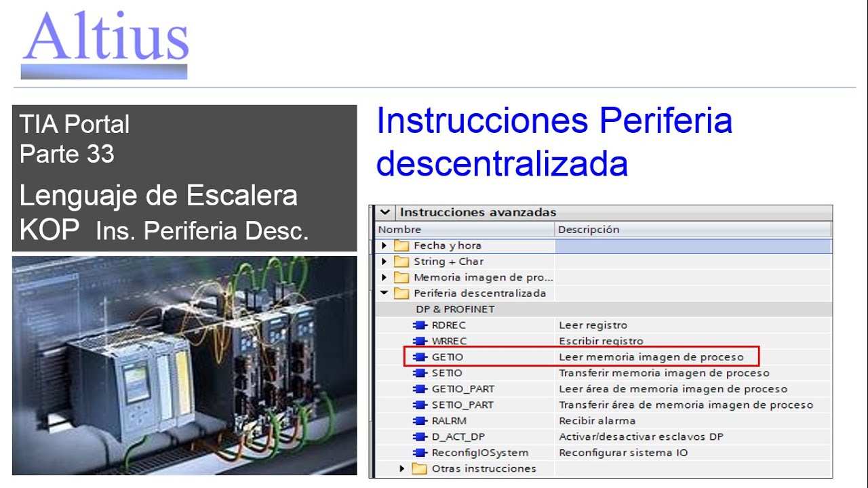Click the Activar/desactivar esclavos DP description
Screen dimensions: 868x488
641,436
